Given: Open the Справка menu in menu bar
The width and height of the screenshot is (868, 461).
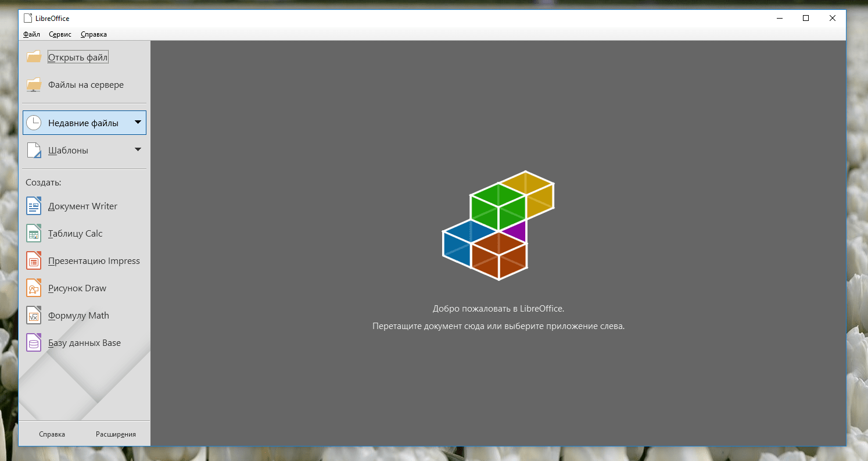Looking at the screenshot, I should [94, 34].
